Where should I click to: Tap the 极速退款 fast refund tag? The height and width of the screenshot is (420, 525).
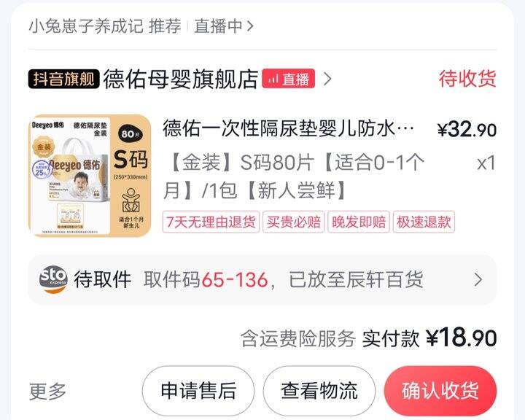(424, 222)
